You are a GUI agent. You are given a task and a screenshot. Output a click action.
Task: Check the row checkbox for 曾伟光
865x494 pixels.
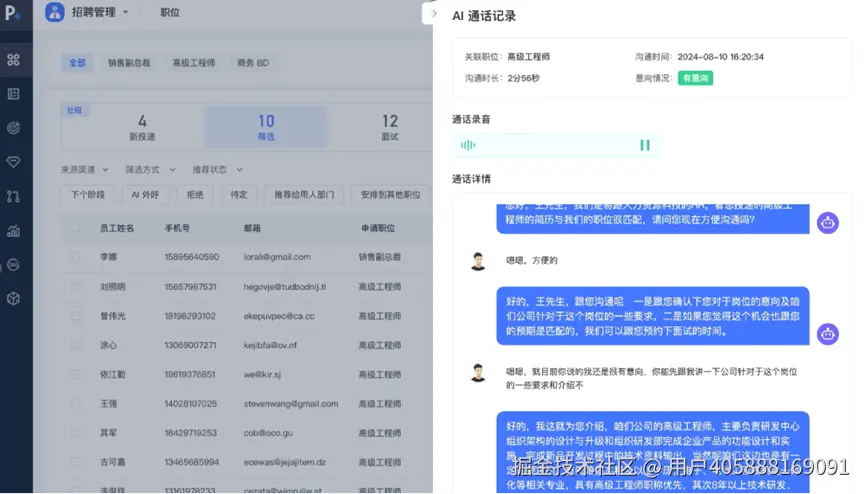click(x=75, y=316)
